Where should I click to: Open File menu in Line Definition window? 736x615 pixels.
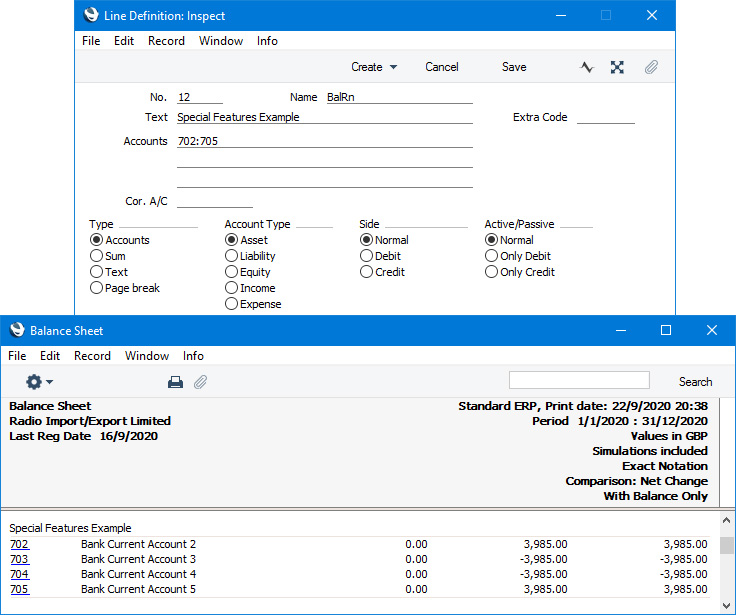tap(91, 41)
